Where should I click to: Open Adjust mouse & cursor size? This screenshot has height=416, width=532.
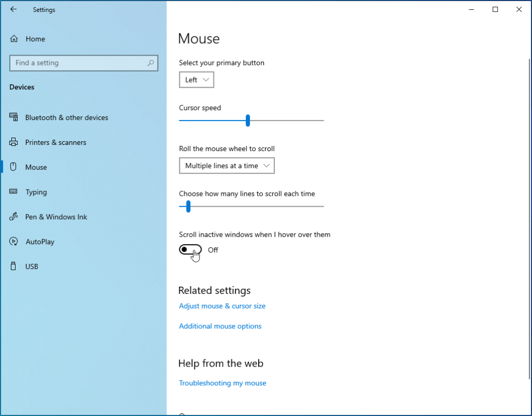pyautogui.click(x=222, y=306)
